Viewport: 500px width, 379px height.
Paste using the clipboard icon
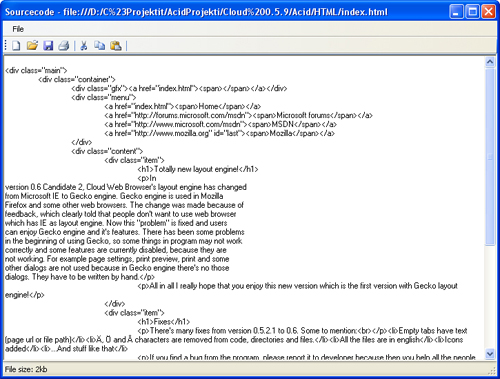click(116, 45)
